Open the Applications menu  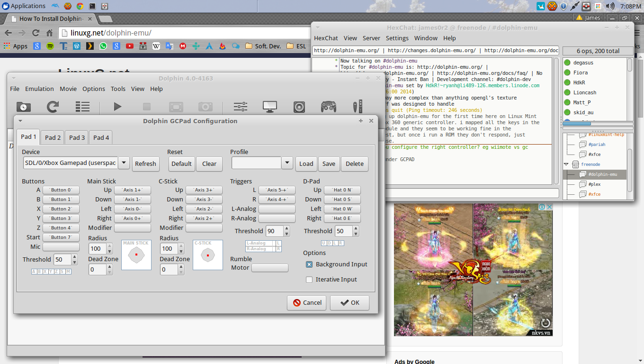pyautogui.click(x=24, y=6)
